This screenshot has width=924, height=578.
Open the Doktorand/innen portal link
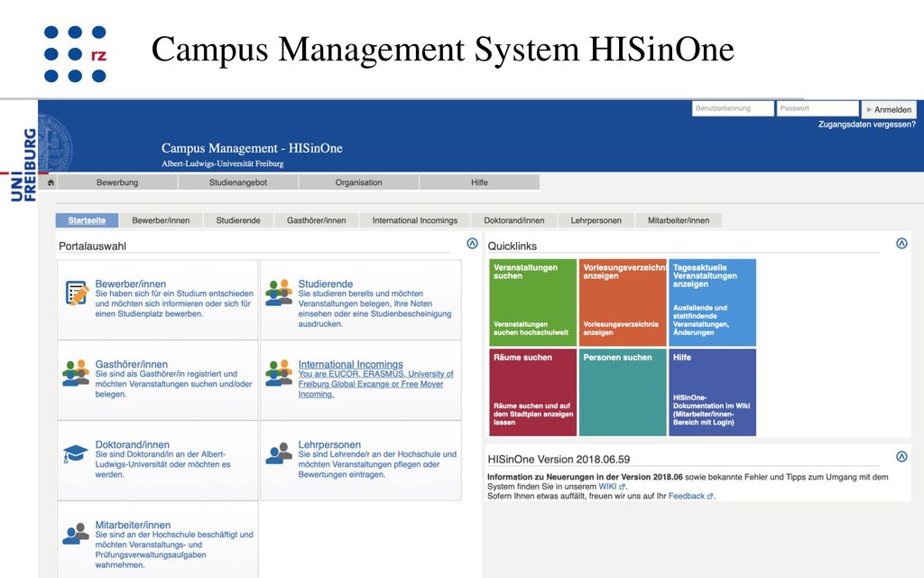133,444
